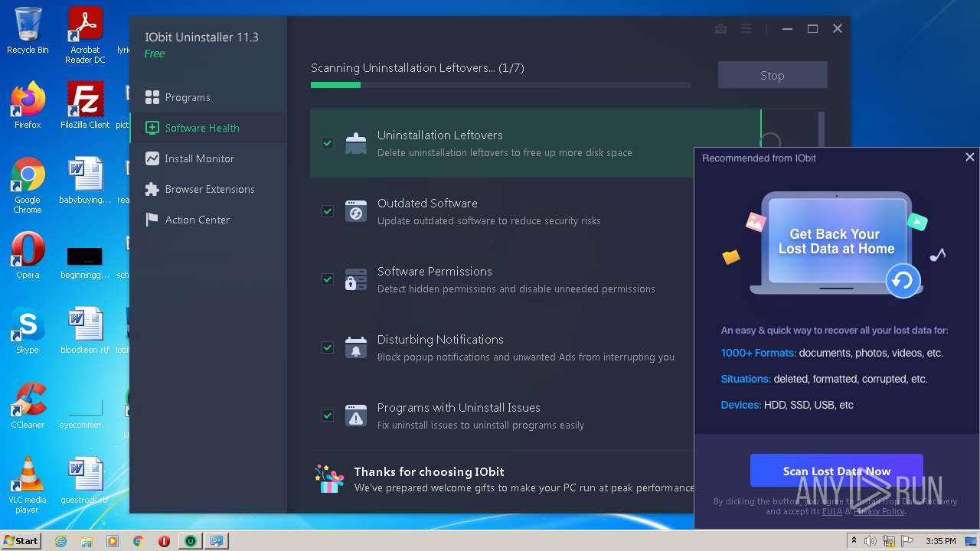Viewport: 980px width, 551px height.
Task: Open the FileZilla Client desktop shortcut
Action: coord(85,106)
